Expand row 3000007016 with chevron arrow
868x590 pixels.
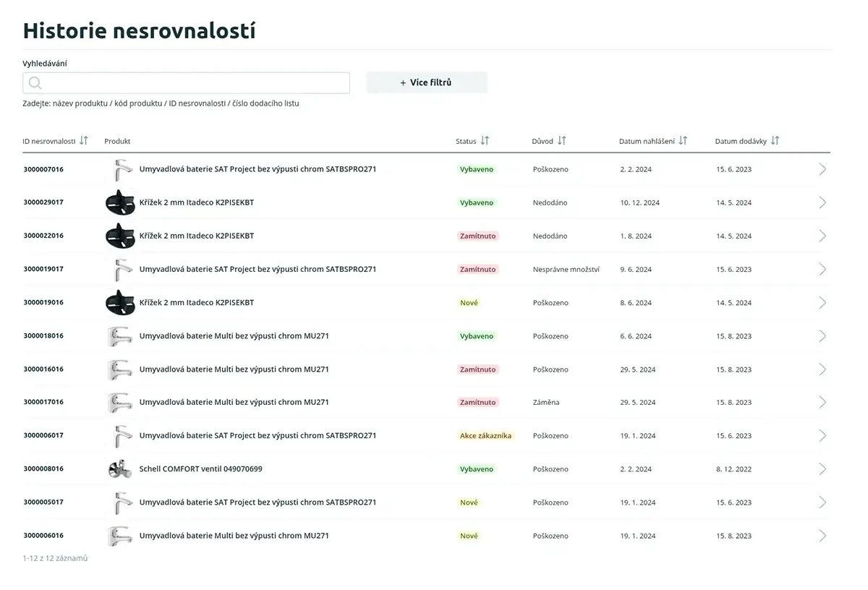(822, 169)
